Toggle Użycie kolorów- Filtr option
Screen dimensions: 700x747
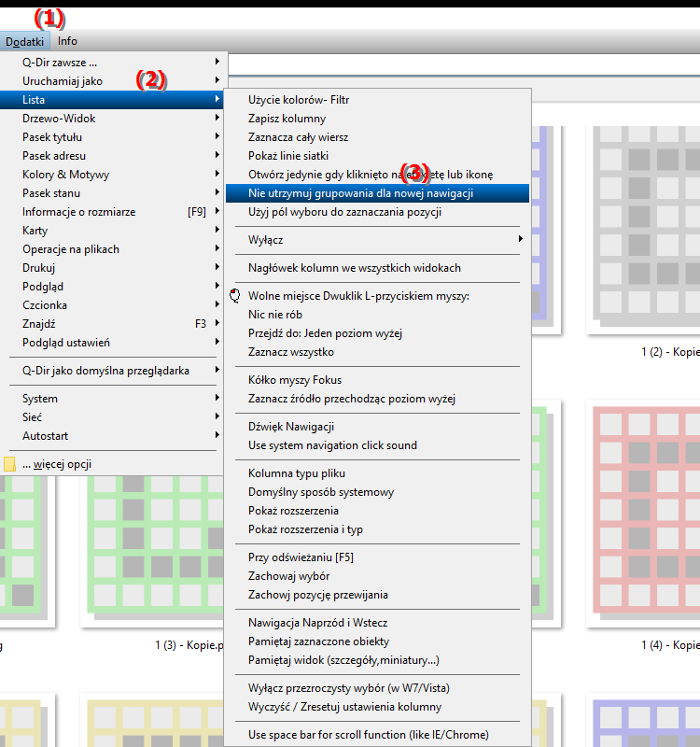click(x=377, y=100)
